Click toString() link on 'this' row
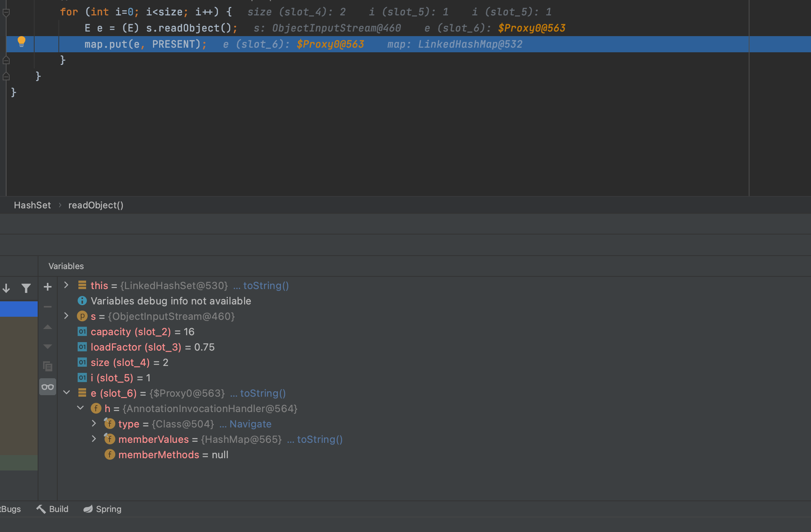Image resolution: width=811 pixels, height=532 pixels. (266, 286)
